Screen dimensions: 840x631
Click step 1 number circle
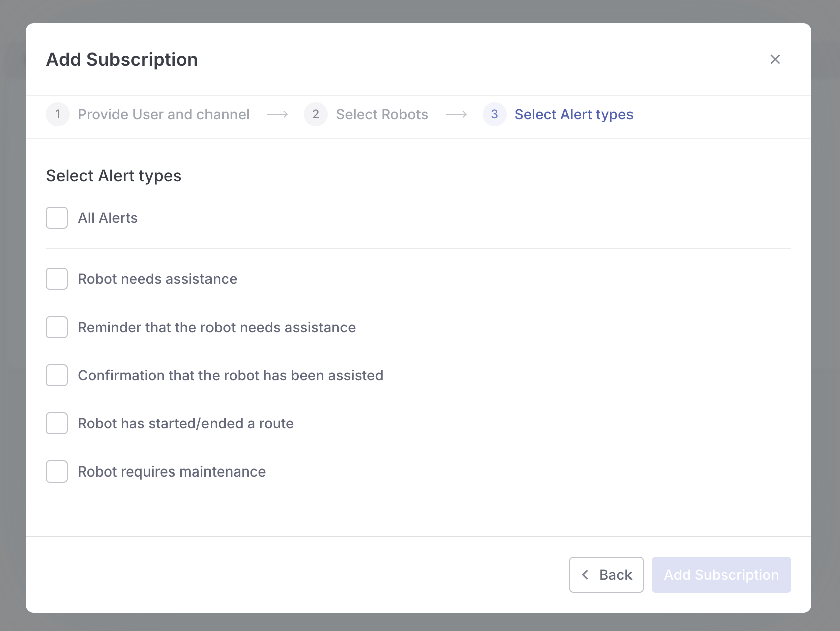[58, 114]
